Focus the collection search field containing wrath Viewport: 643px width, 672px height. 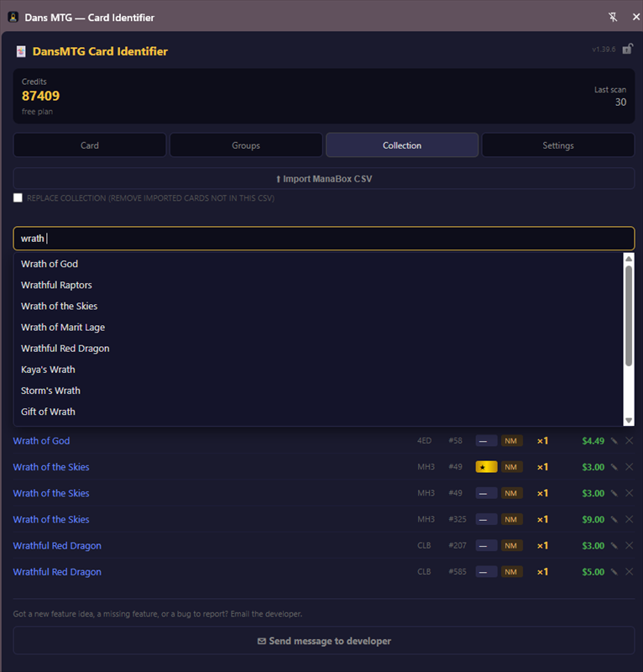[x=324, y=239]
